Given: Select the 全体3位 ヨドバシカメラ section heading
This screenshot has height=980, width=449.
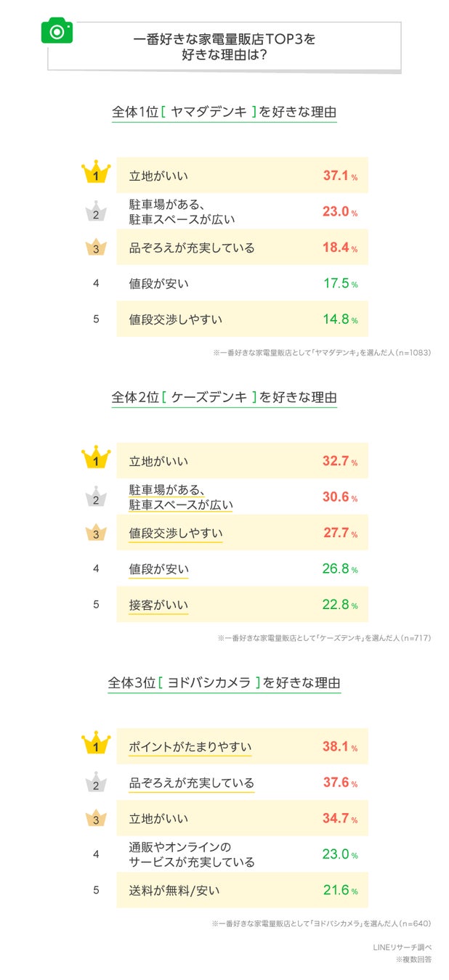Looking at the screenshot, I should pos(224,683).
